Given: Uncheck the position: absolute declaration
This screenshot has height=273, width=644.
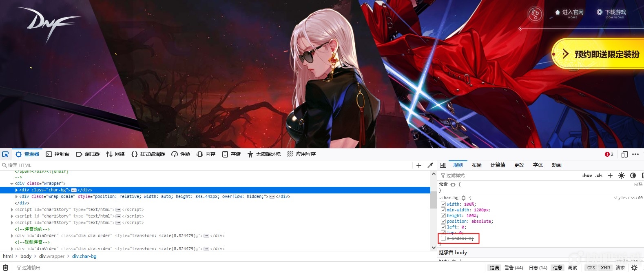Looking at the screenshot, I should [443, 222].
